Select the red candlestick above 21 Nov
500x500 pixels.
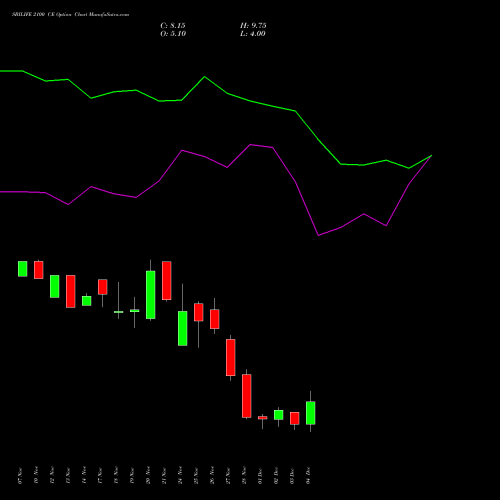[x=167, y=281]
